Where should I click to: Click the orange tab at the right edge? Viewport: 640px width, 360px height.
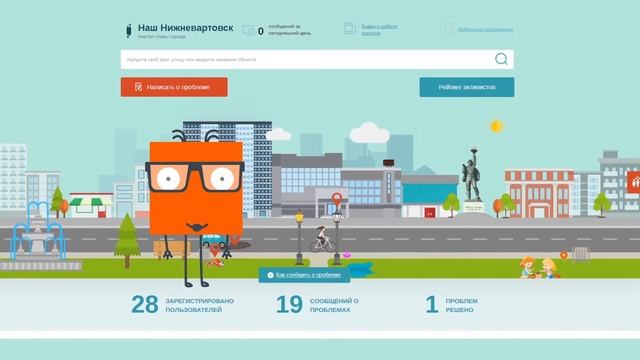point(633,182)
